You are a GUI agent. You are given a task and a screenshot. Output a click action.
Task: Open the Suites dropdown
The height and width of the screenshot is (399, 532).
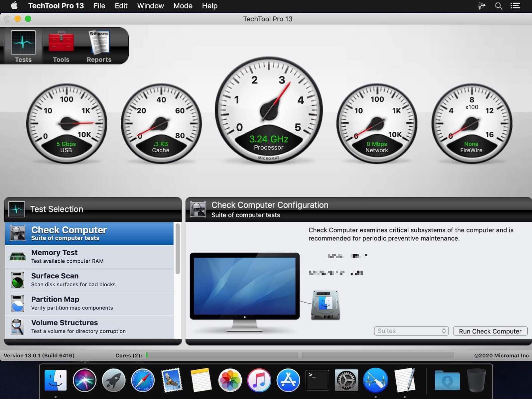(x=411, y=331)
